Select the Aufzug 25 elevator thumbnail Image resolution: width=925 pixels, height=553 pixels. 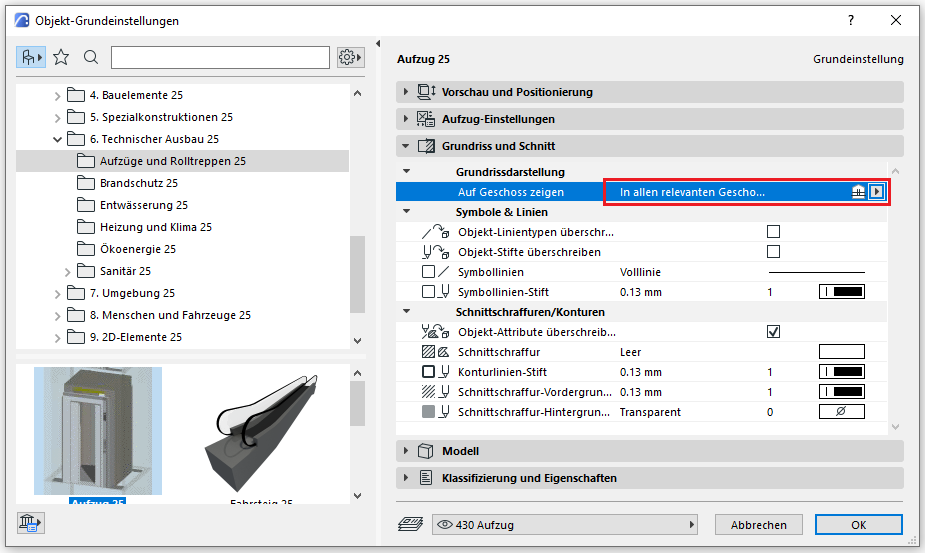(x=97, y=430)
